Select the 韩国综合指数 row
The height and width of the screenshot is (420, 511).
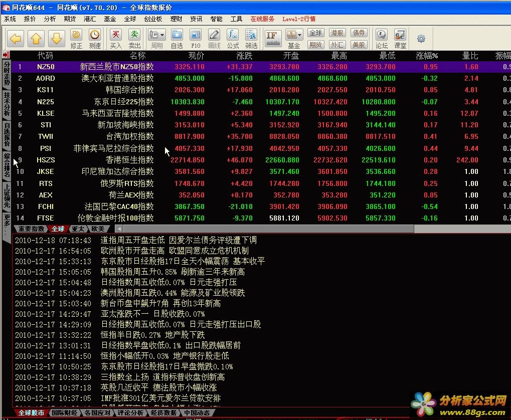pyautogui.click(x=261, y=90)
